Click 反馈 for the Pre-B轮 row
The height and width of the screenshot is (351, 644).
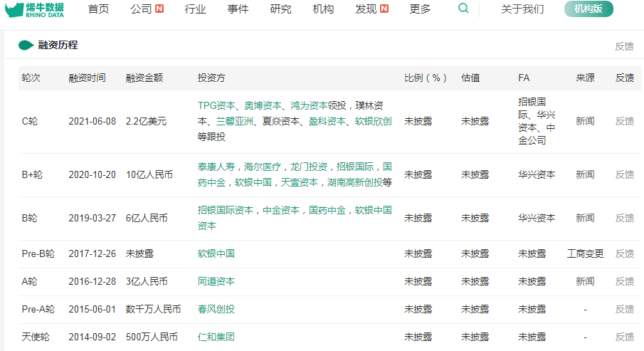pyautogui.click(x=624, y=253)
